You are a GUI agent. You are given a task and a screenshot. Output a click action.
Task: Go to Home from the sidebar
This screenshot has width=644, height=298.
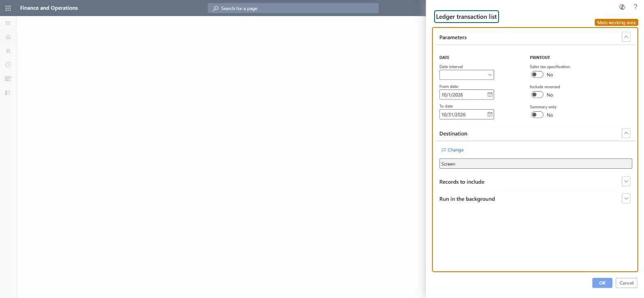click(8, 37)
